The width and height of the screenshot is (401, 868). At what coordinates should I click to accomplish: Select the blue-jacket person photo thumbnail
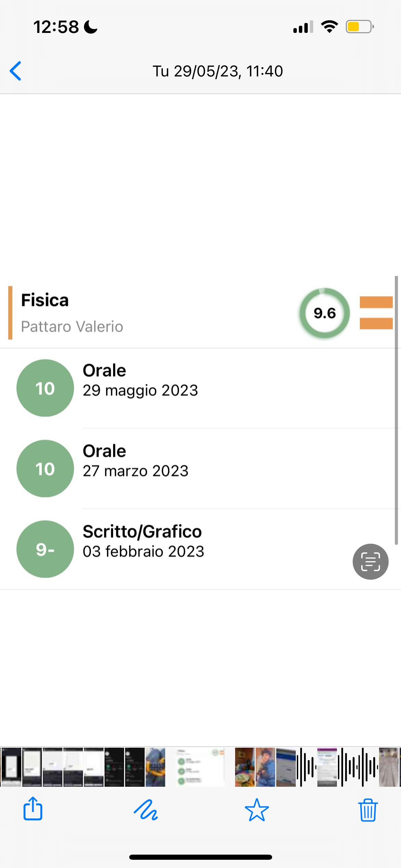click(x=265, y=767)
